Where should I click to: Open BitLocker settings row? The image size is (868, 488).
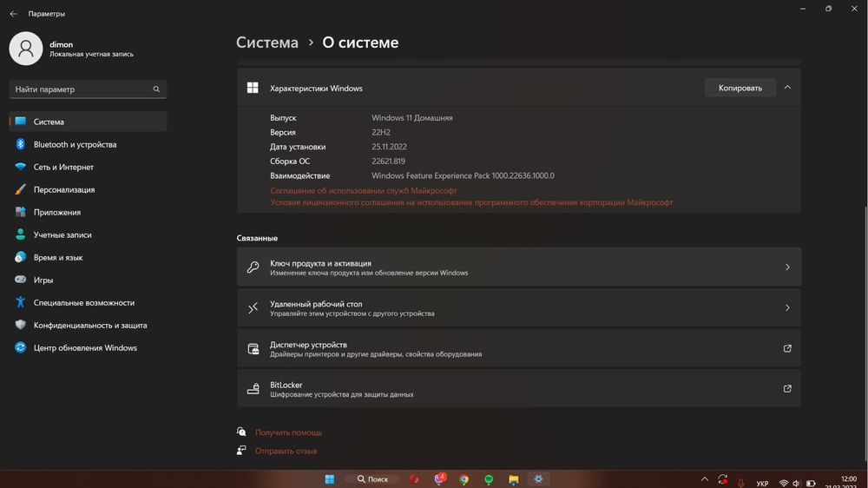pos(519,389)
